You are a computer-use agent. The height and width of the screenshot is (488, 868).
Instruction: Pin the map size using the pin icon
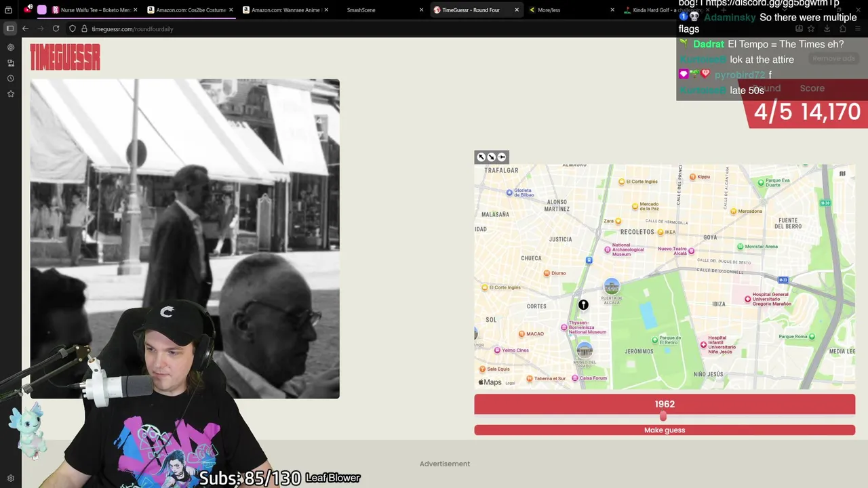point(502,157)
